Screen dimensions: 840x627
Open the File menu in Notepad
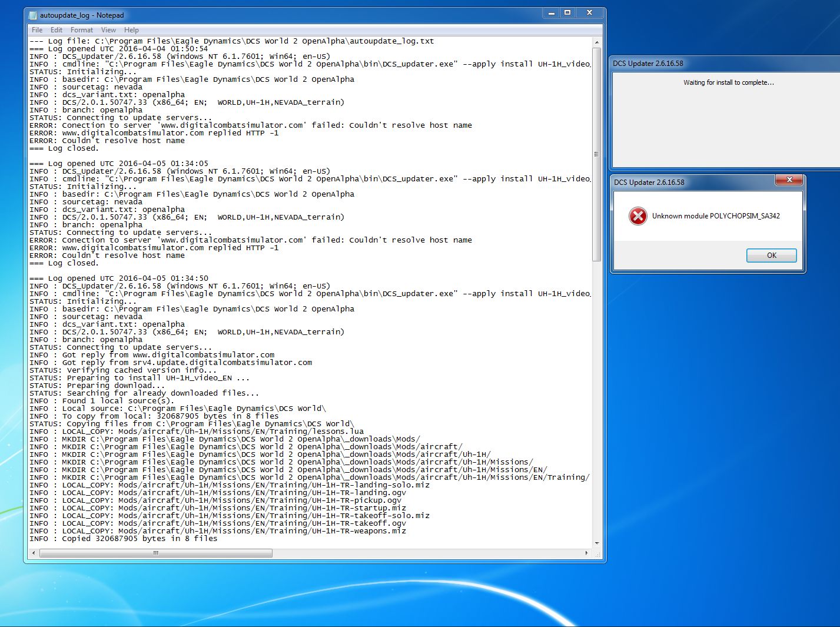click(x=37, y=30)
